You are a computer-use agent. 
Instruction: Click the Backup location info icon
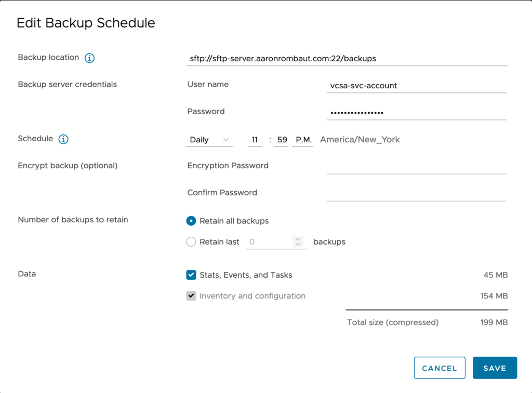tap(89, 58)
